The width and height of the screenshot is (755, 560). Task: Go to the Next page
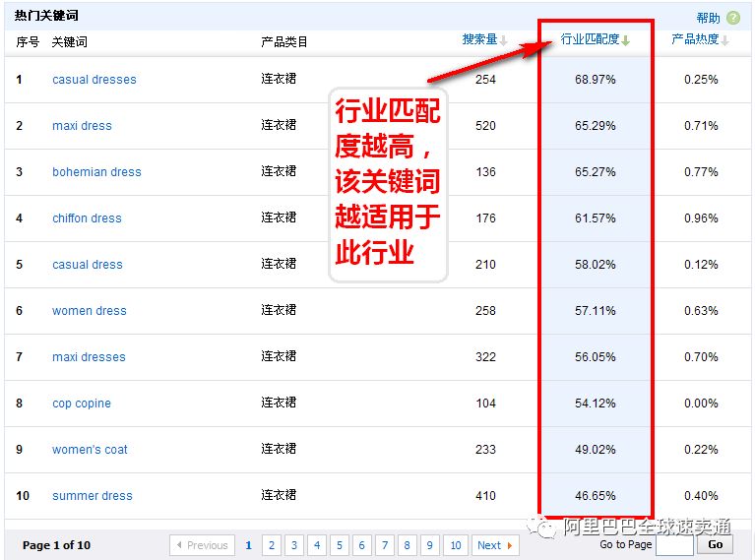[x=495, y=545]
